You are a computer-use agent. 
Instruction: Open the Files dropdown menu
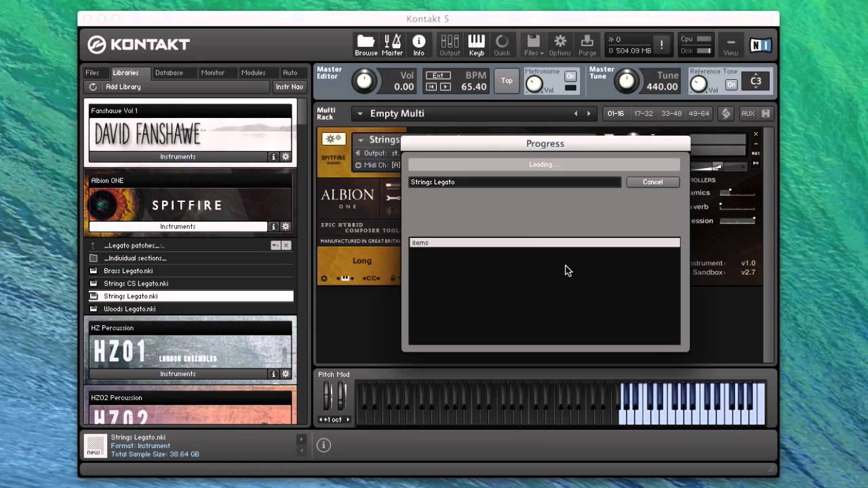[534, 45]
